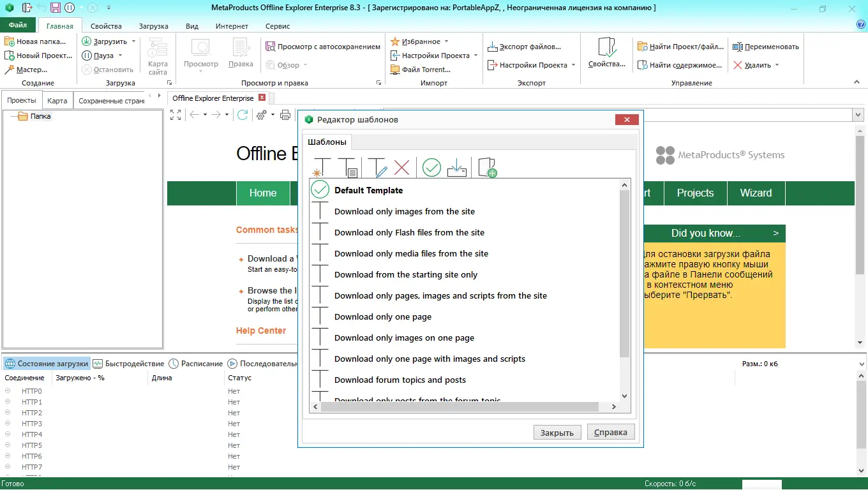This screenshot has height=490, width=868.
Task: Switch to the Загрузка ribbon tab
Action: click(x=153, y=26)
